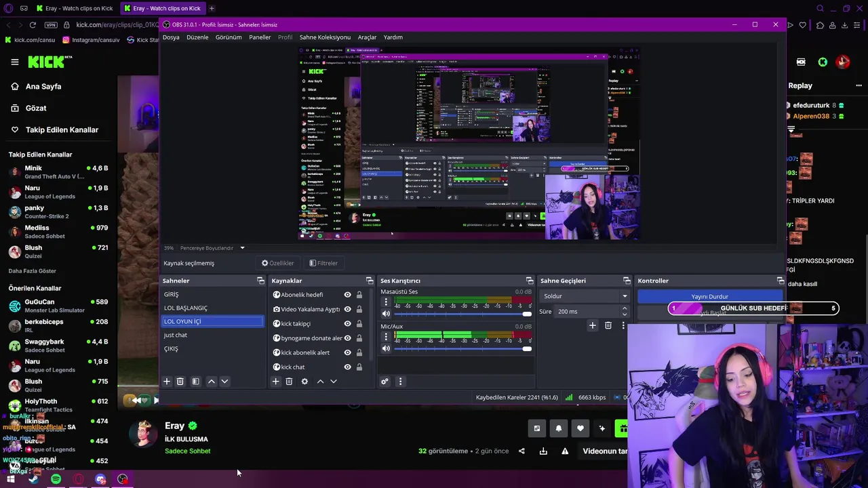
Task: Click Yayını Durdur button
Action: (x=709, y=297)
